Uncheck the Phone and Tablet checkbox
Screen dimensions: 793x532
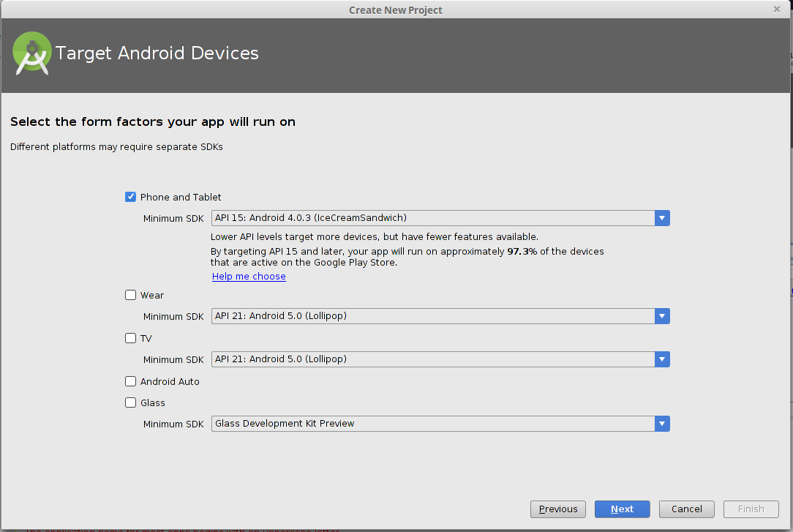(x=131, y=197)
